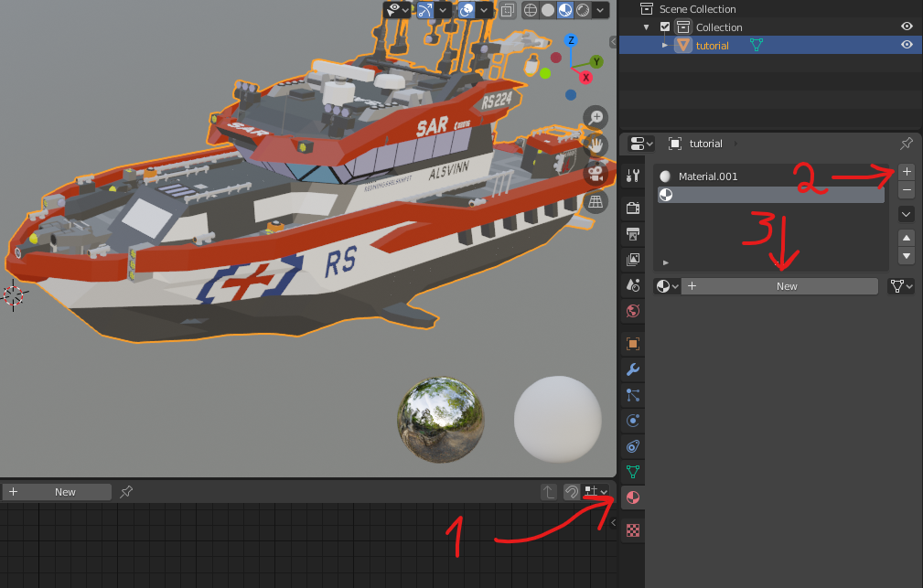Click the Z axis on the navigation gizmo
This screenshot has height=588, width=923.
(x=571, y=40)
